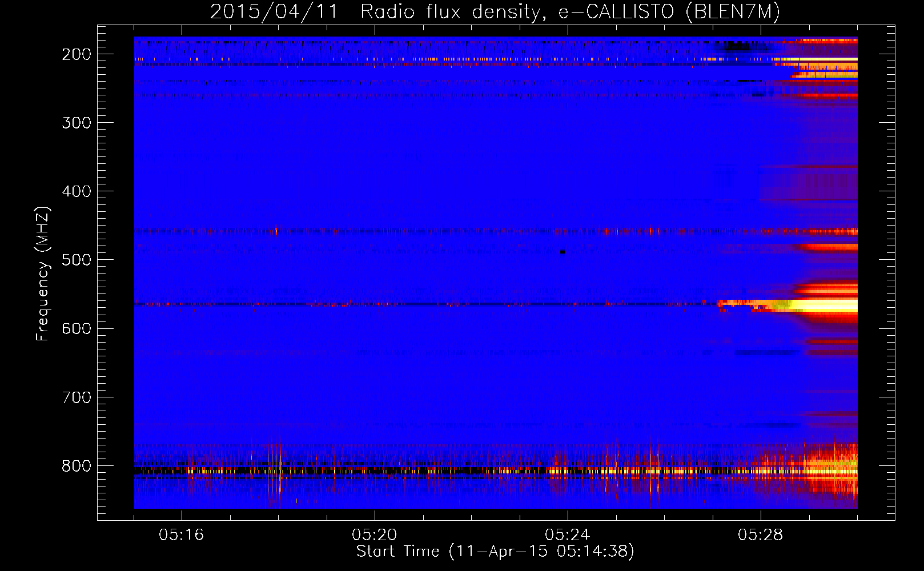Click the 05:28 time tick label

(761, 535)
